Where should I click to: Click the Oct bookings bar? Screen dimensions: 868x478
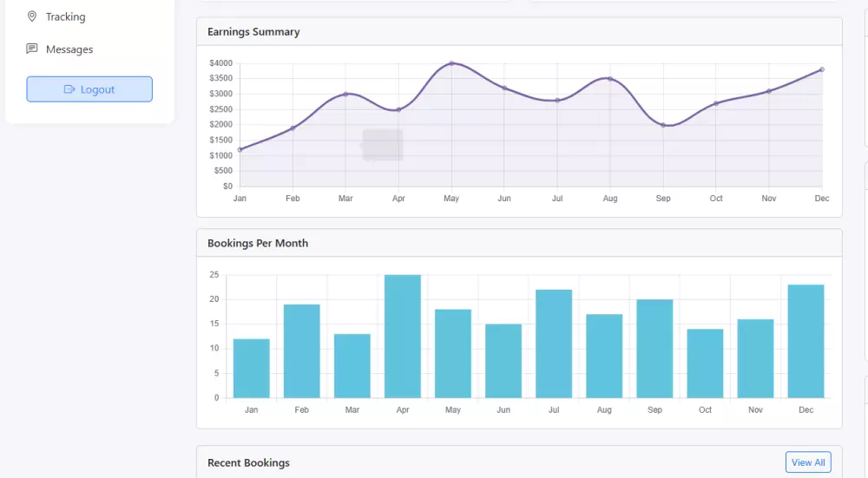click(x=705, y=363)
